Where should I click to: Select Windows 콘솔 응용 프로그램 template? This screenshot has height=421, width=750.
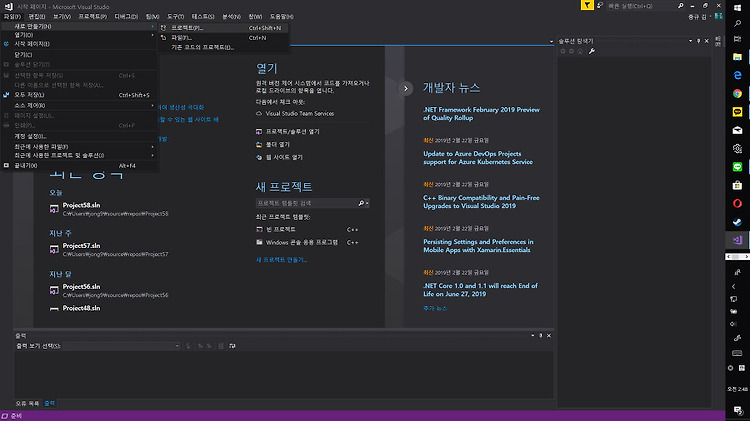308,243
